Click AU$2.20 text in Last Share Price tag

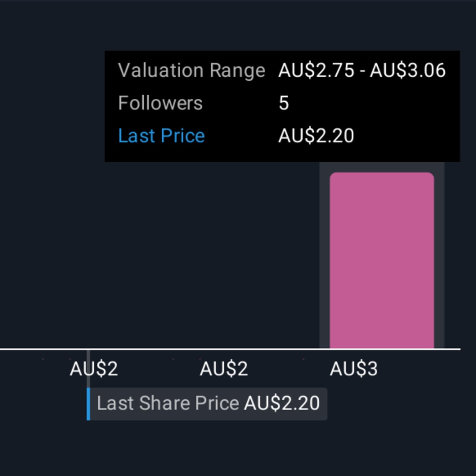click(x=282, y=403)
